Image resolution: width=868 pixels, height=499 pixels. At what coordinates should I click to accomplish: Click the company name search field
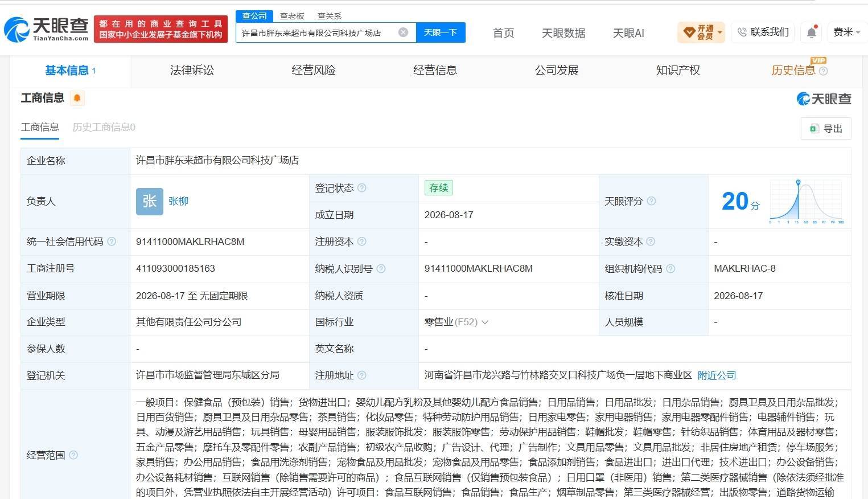[318, 32]
